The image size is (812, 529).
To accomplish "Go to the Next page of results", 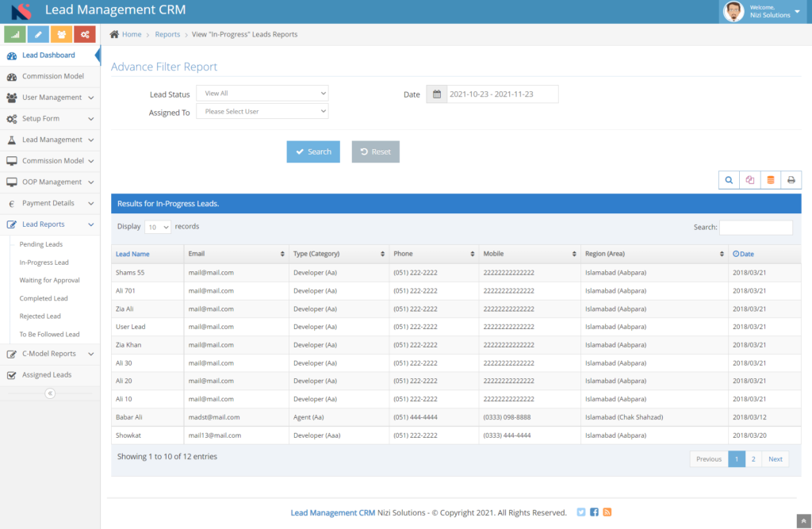I will click(x=776, y=459).
